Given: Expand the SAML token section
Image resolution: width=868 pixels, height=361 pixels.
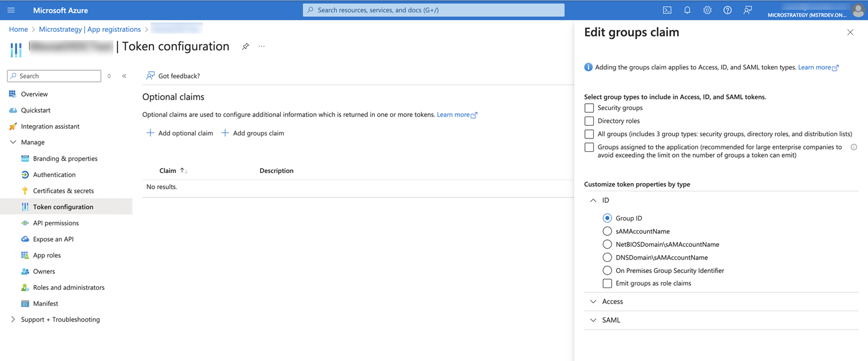Looking at the screenshot, I should coord(593,320).
